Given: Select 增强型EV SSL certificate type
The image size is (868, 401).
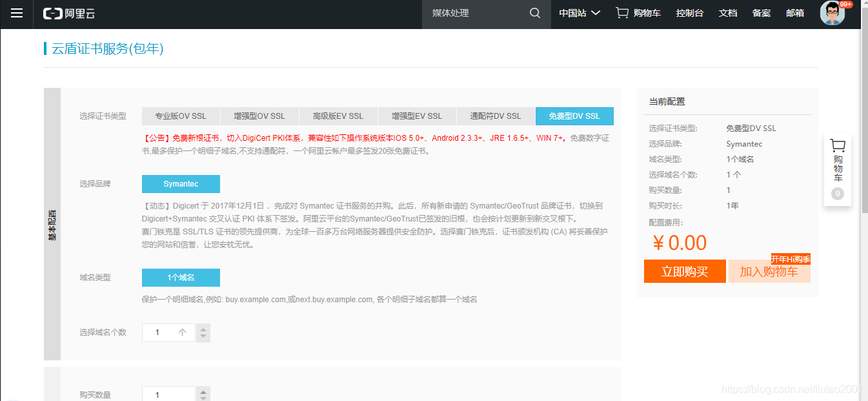Looking at the screenshot, I should coord(417,116).
